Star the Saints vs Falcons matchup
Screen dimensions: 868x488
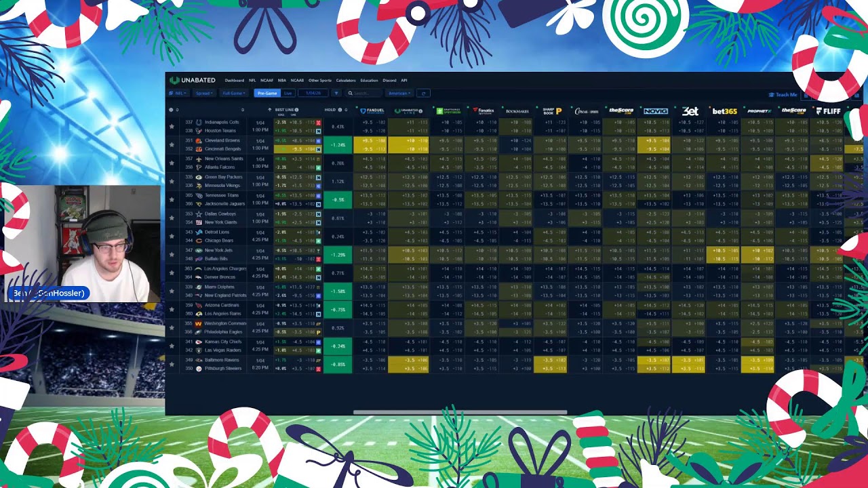click(x=172, y=163)
